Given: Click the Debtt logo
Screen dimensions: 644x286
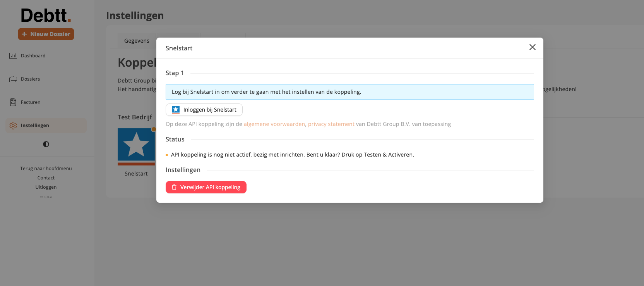Looking at the screenshot, I should pos(46,16).
